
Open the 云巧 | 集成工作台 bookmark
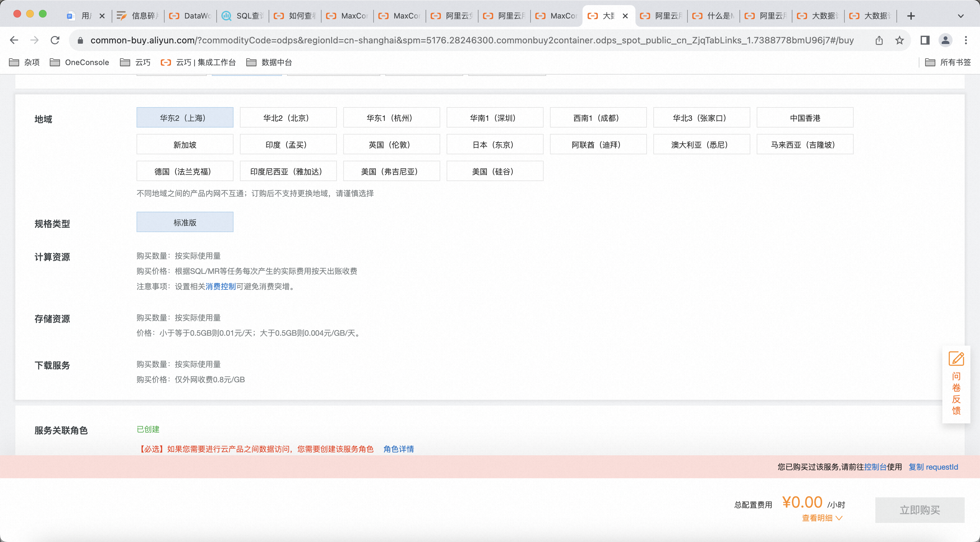coord(198,62)
